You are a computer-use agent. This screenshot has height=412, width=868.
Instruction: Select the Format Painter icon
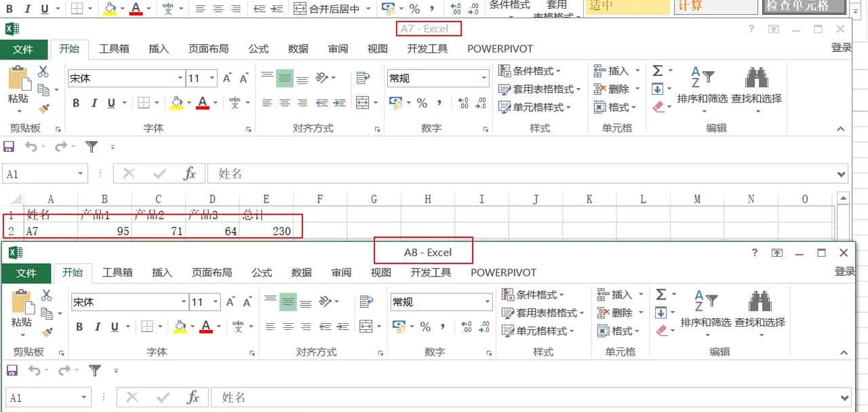coord(43,107)
